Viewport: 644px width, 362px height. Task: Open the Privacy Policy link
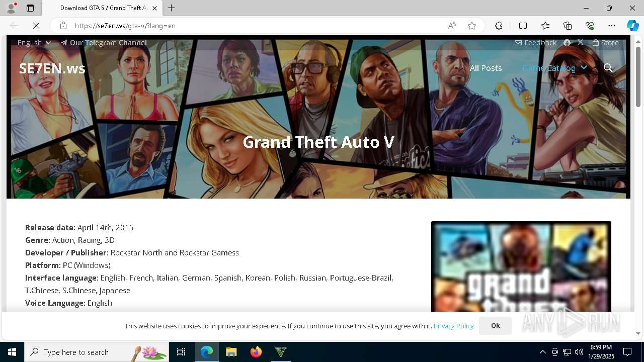pyautogui.click(x=453, y=326)
